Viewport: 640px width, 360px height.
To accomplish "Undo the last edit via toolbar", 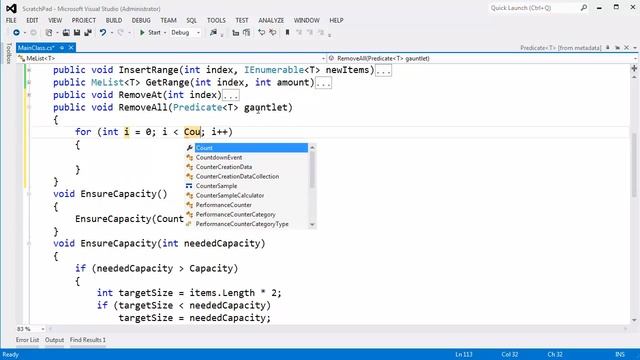I will click(x=103, y=33).
